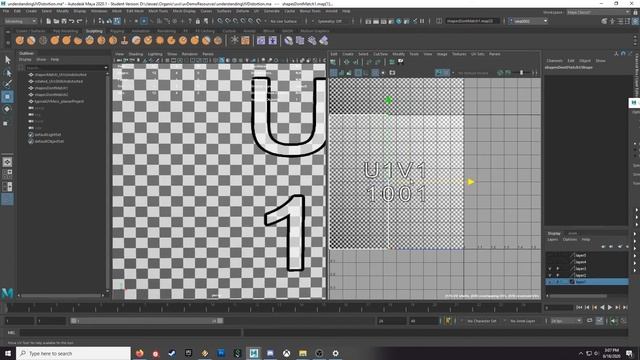Open File Explorer from the taskbar
The image size is (640, 360).
(x=303, y=353)
